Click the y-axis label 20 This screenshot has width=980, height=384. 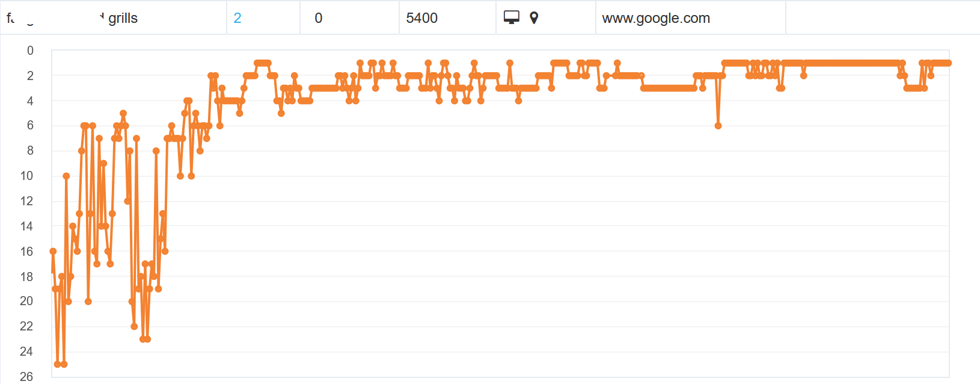click(26, 301)
